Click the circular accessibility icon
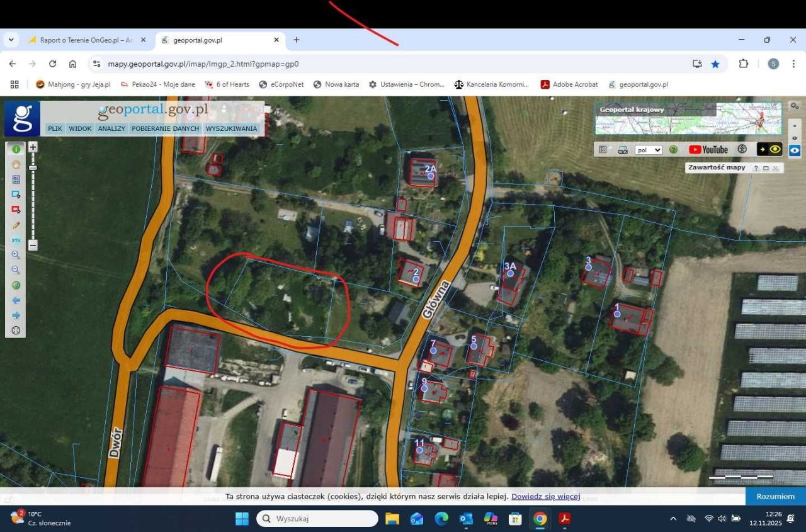The width and height of the screenshot is (806, 532). [x=742, y=150]
